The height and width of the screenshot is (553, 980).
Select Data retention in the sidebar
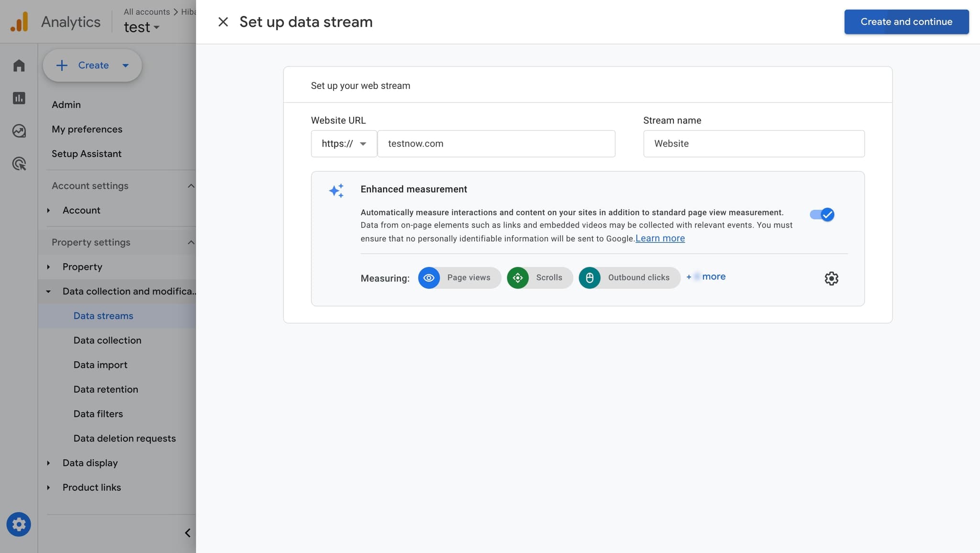click(106, 389)
